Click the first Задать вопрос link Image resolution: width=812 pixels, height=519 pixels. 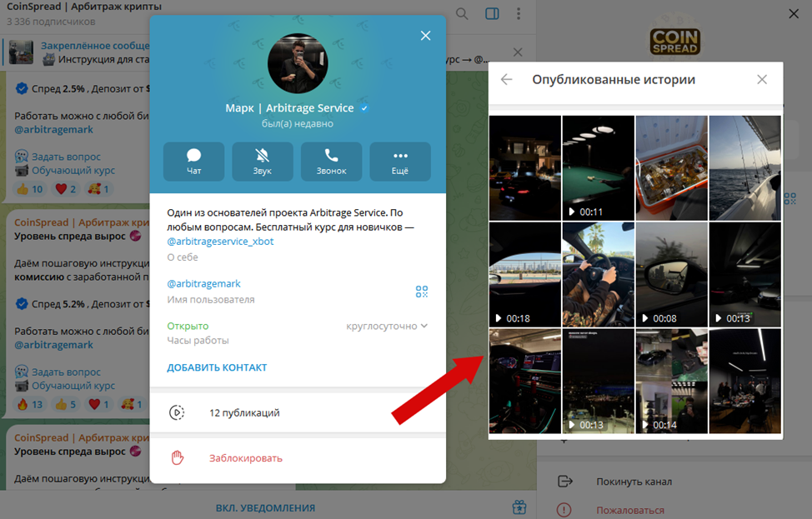[67, 157]
